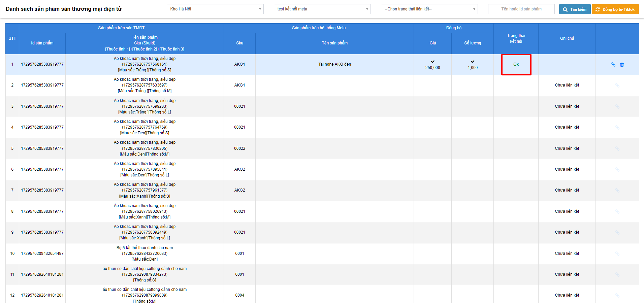Delete the link for row 1 via trash icon

pos(622,65)
